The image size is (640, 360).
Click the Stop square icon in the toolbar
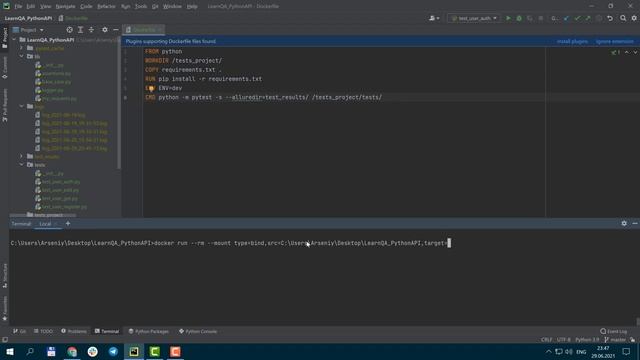541,18
